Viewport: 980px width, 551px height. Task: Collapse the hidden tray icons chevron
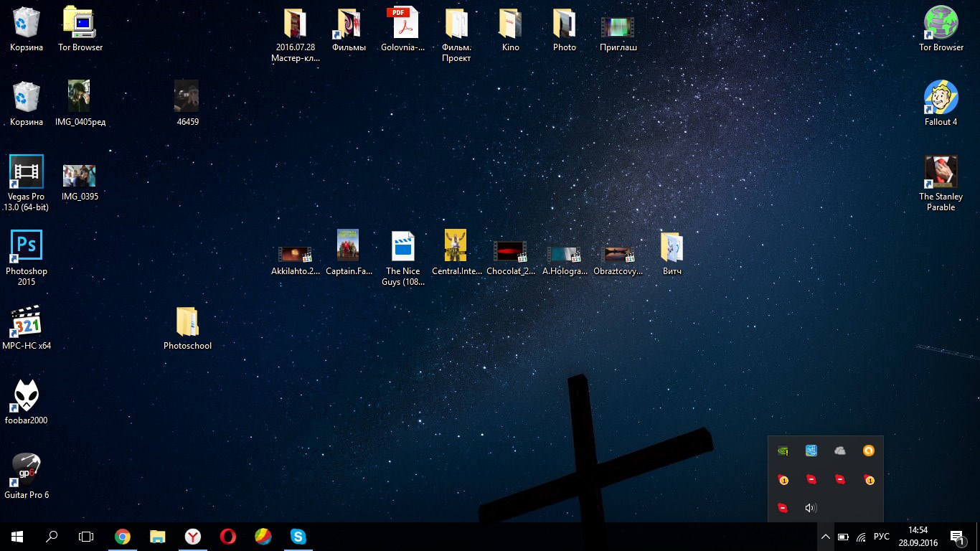825,537
